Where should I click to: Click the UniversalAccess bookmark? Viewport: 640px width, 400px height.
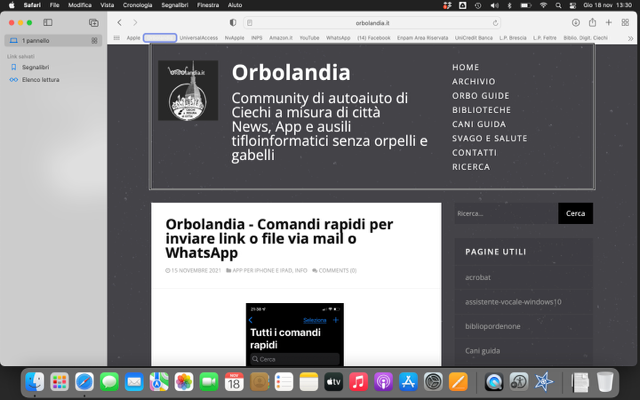point(198,38)
